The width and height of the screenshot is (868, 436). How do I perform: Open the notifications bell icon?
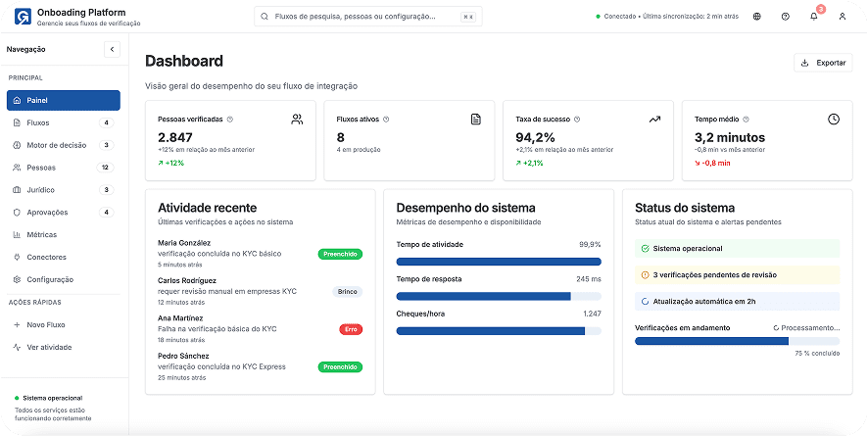(x=813, y=17)
